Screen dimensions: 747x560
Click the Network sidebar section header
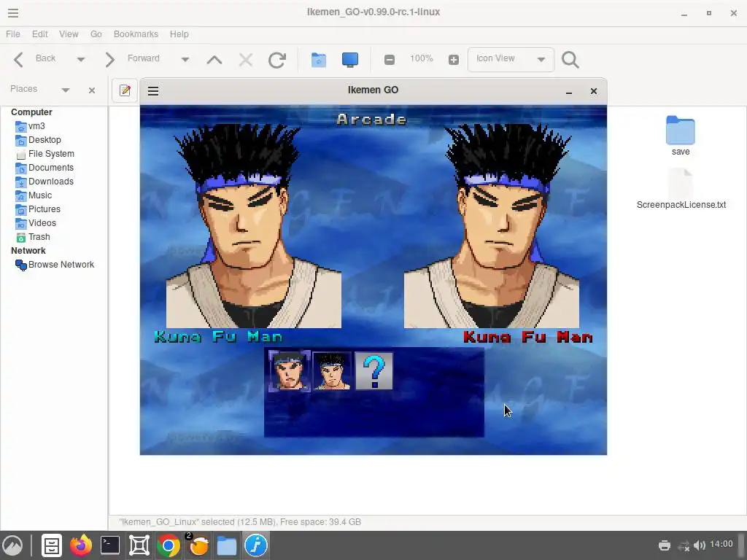28,251
